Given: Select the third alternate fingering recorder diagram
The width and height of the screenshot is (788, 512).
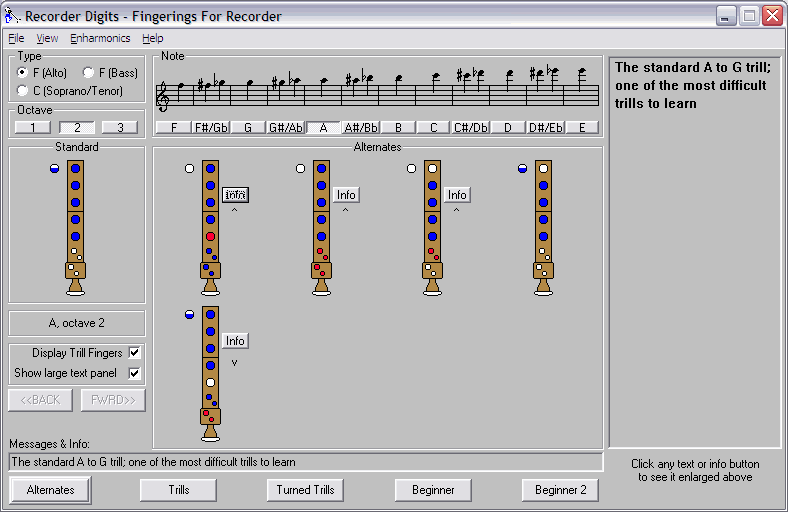Looking at the screenshot, I should (432, 226).
